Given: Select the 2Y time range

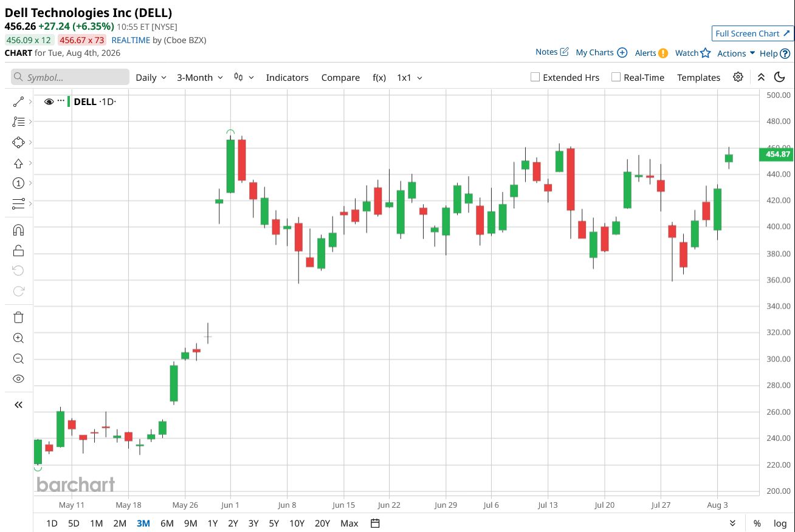Looking at the screenshot, I should [233, 523].
